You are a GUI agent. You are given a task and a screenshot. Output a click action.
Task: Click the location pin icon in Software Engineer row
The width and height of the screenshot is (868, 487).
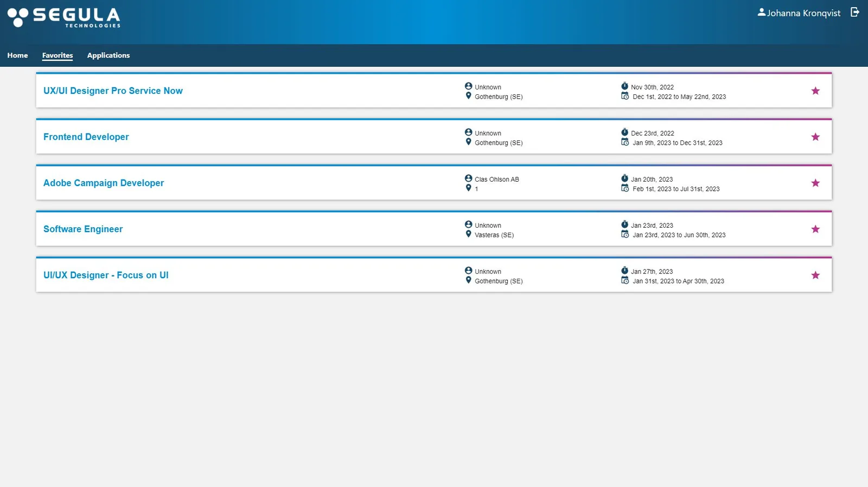click(x=469, y=234)
